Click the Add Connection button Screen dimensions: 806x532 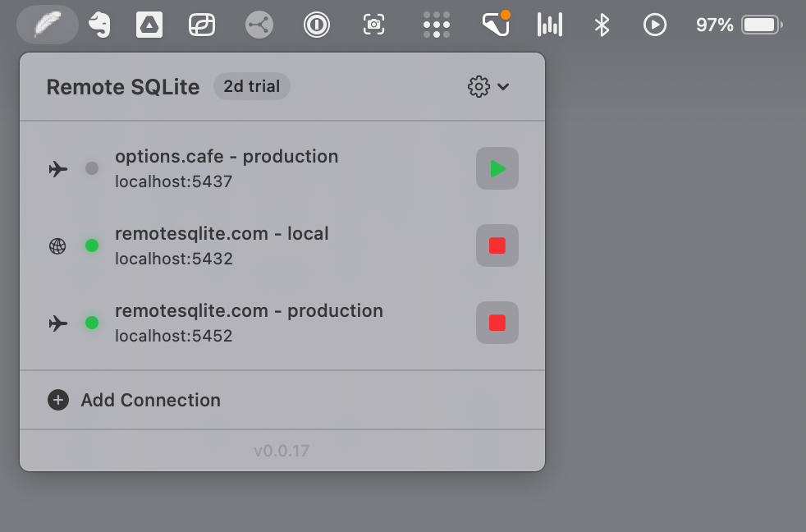[x=134, y=400]
